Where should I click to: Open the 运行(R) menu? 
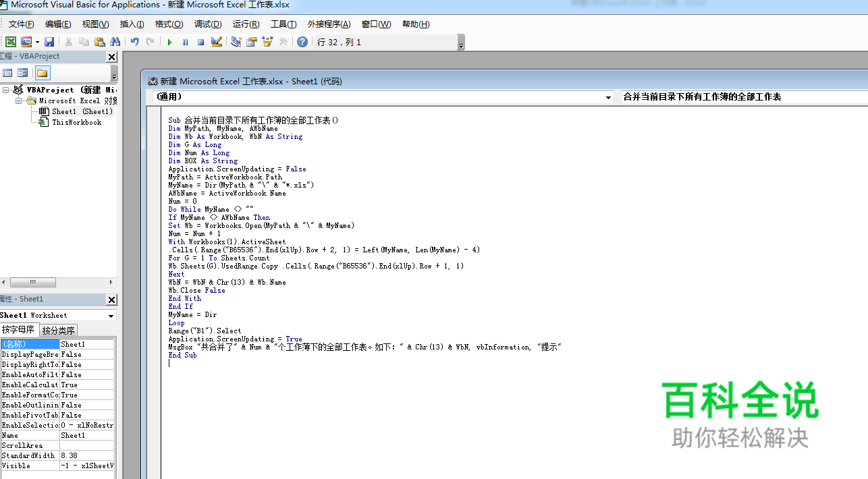[x=246, y=24]
